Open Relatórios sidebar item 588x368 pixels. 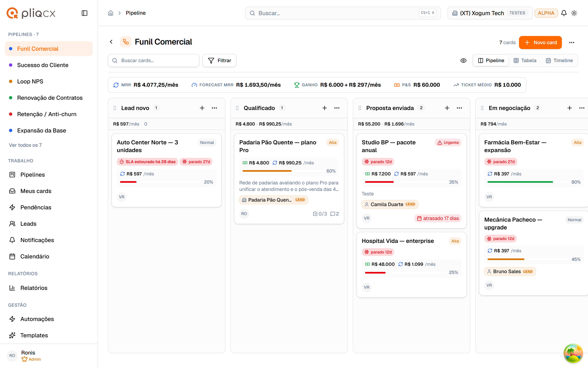click(49, 288)
